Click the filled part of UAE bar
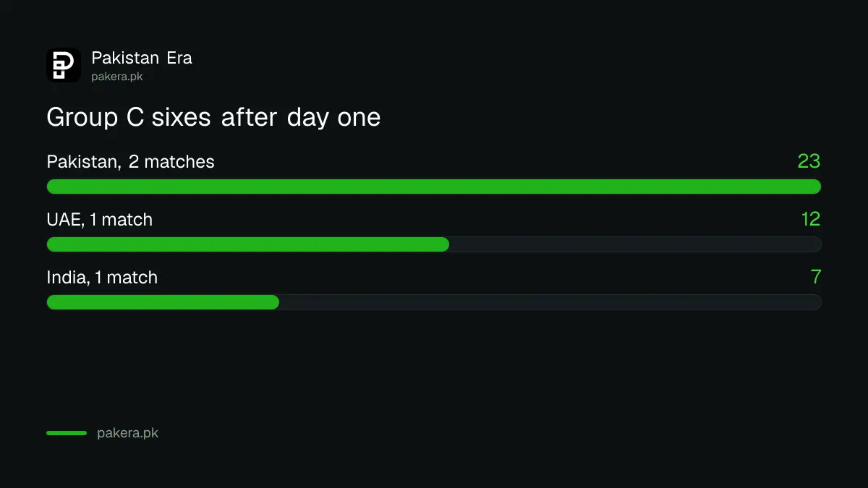Screen dimensions: 868x488 [248, 244]
